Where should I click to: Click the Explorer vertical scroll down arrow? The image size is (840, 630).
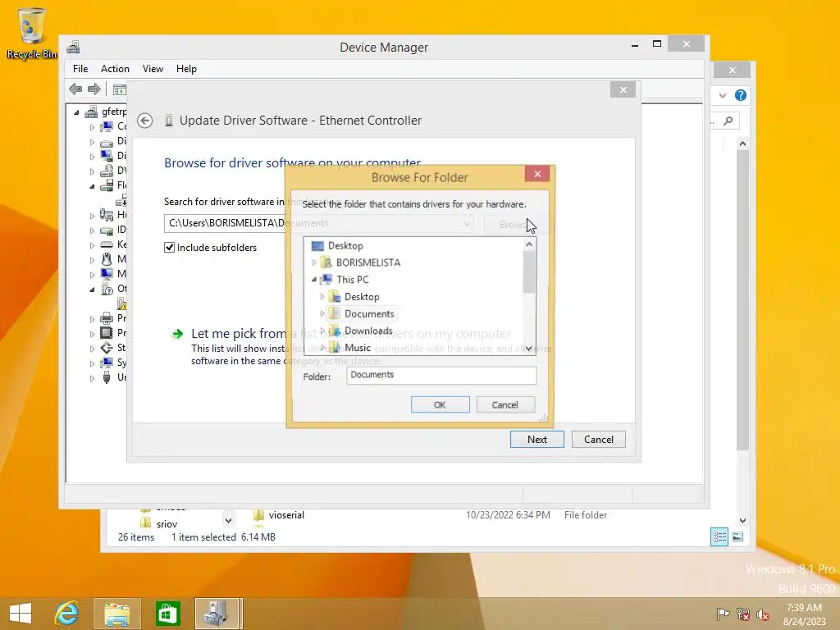pyautogui.click(x=742, y=520)
